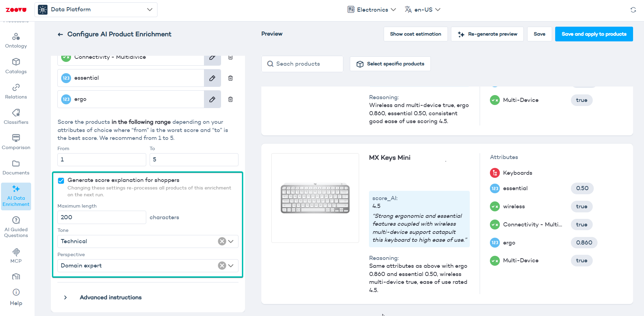The image size is (644, 316).
Task: Click the Save button
Action: [x=539, y=34]
